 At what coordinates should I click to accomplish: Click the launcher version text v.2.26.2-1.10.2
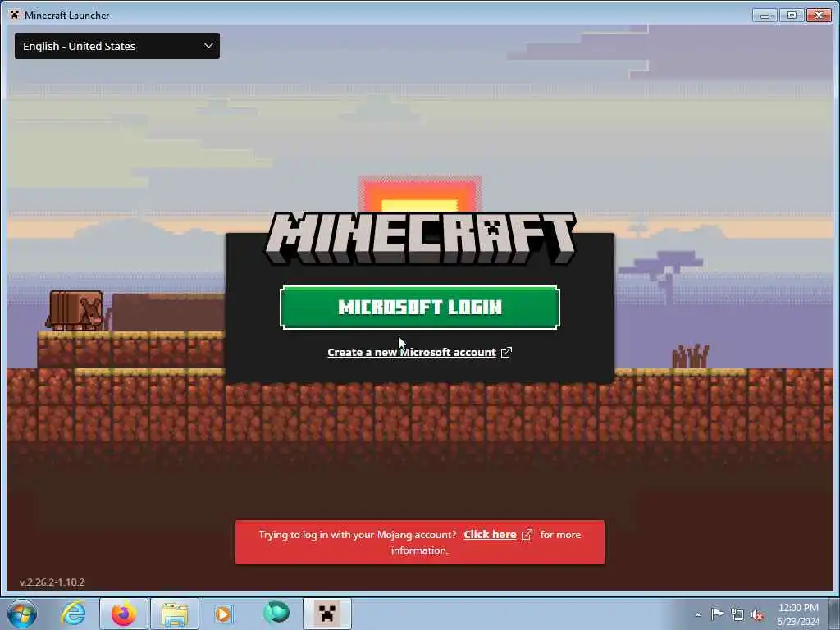(52, 582)
